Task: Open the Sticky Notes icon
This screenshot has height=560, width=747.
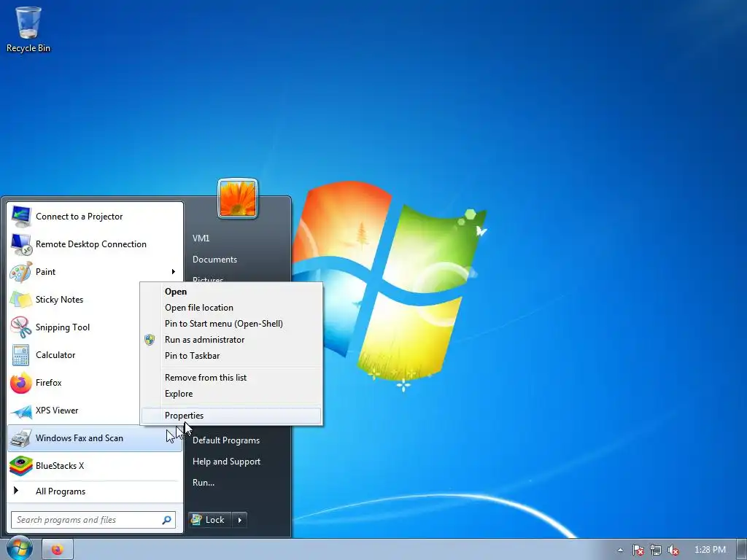Action: (21, 300)
